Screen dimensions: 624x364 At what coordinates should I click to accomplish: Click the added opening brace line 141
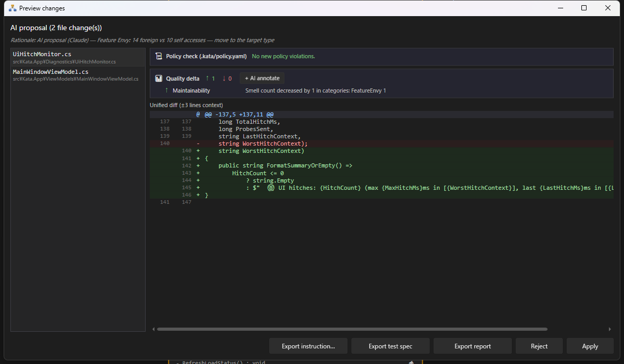[381, 158]
